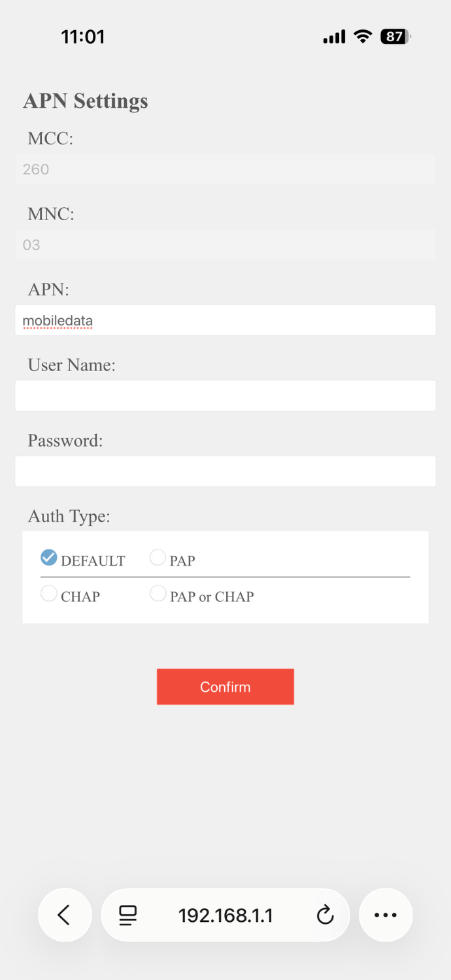This screenshot has height=980, width=451.
Task: Open the three-dot more options menu
Action: click(386, 915)
